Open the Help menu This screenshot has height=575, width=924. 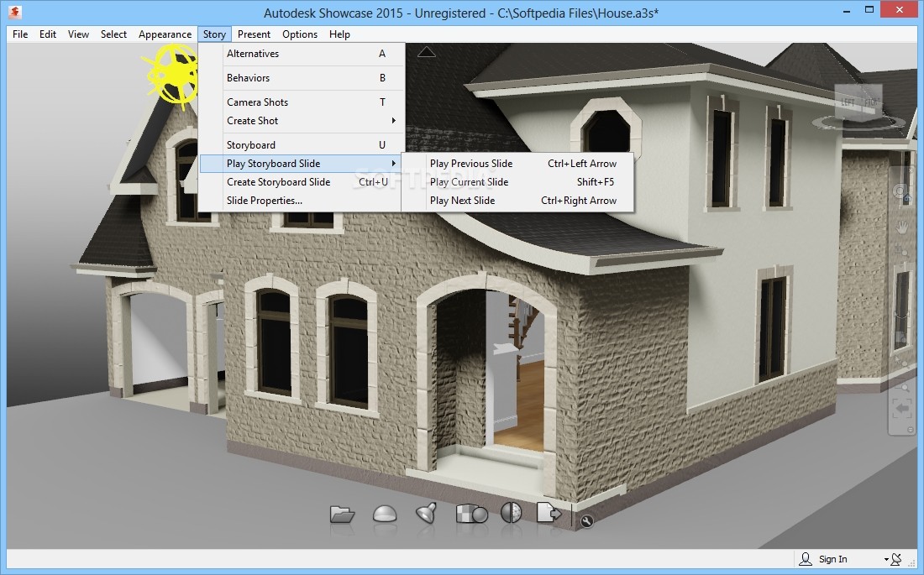click(x=339, y=34)
